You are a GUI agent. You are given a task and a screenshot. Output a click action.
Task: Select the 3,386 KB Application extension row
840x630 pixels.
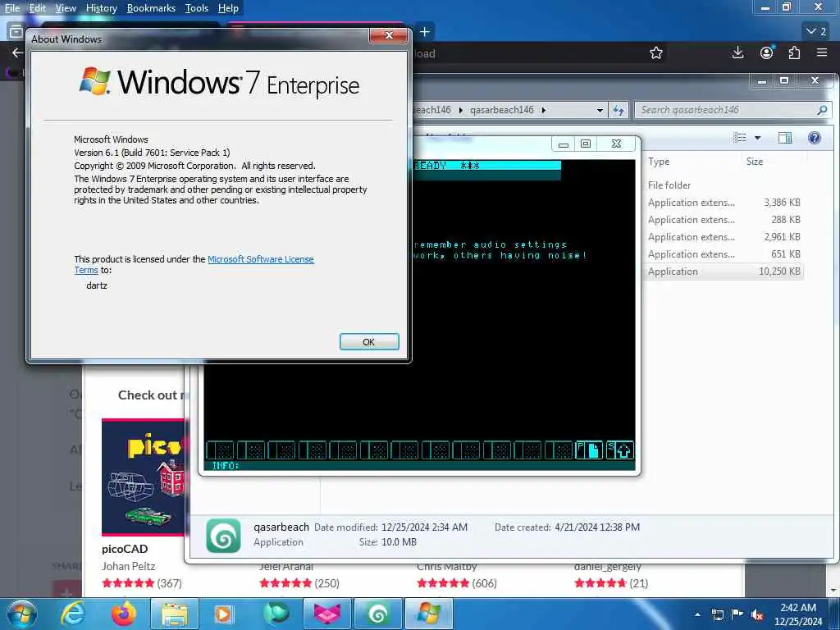coord(724,203)
